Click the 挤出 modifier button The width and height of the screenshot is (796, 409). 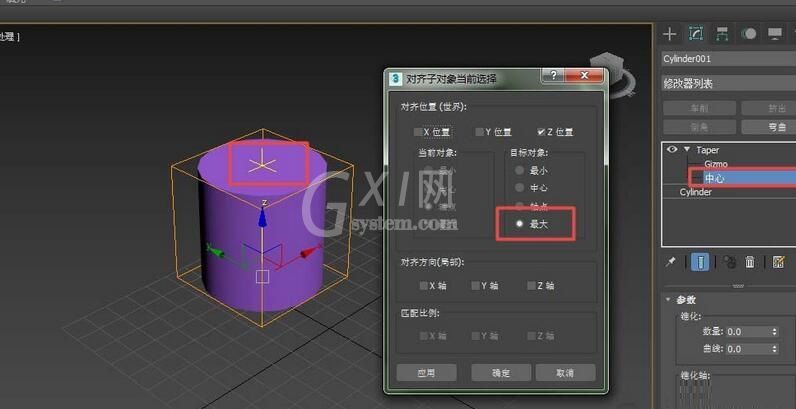pyautogui.click(x=769, y=108)
